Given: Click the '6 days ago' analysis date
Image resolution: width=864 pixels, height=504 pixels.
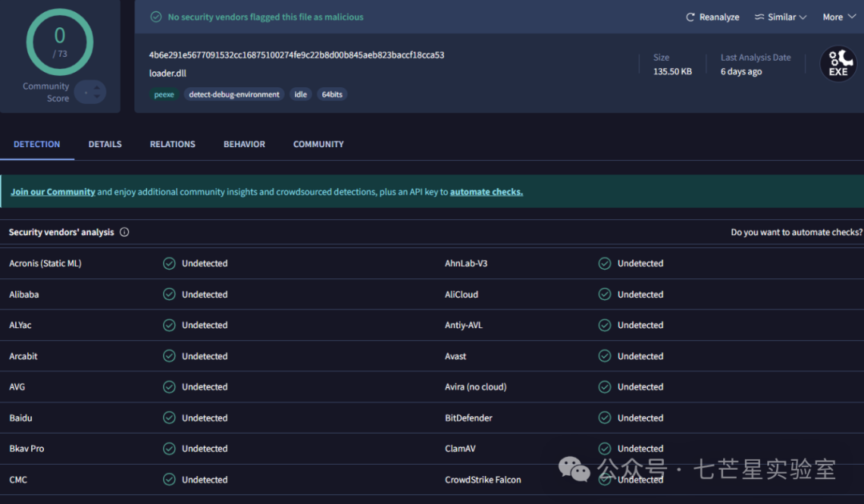Looking at the screenshot, I should tap(741, 71).
